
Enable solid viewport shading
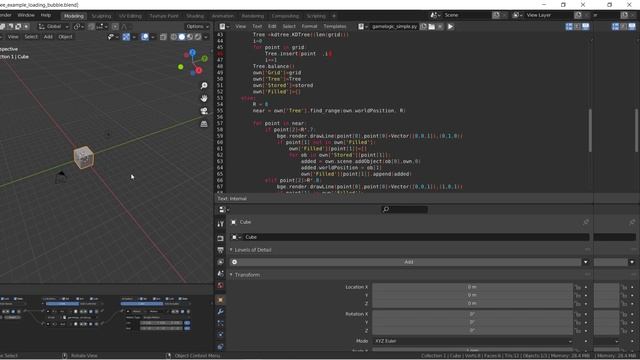(x=182, y=37)
